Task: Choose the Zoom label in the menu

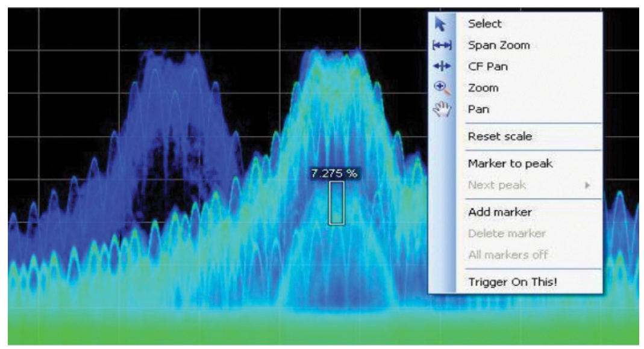Action: point(483,88)
